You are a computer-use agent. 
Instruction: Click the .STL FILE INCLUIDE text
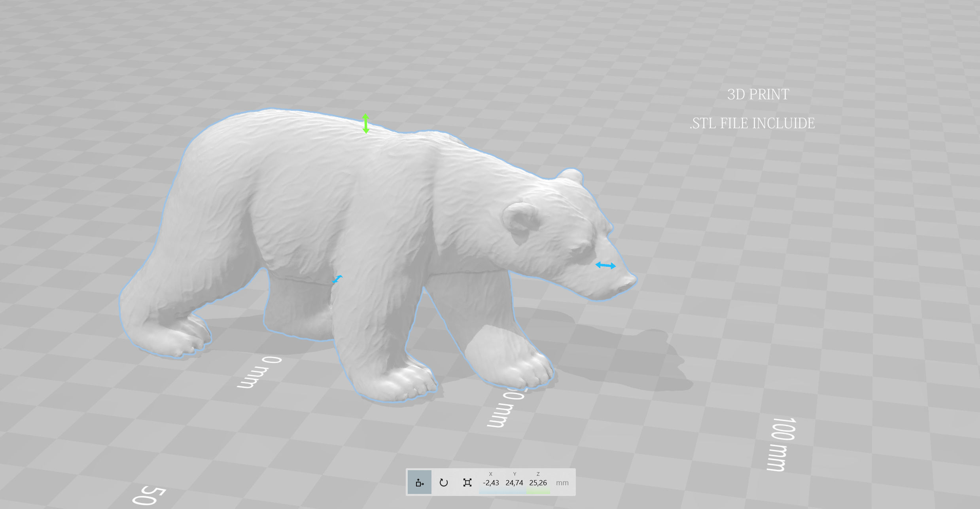click(x=752, y=123)
